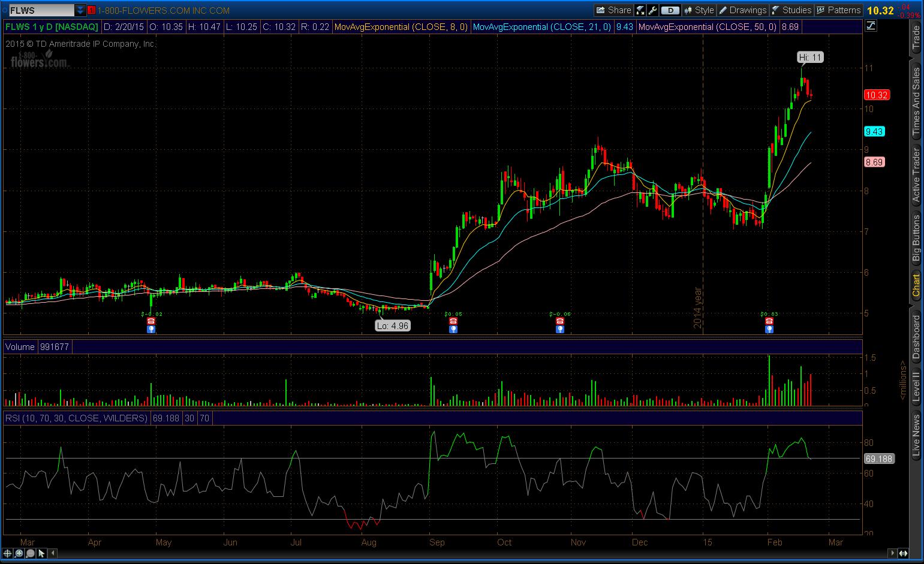This screenshot has height=564, width=924.
Task: Click the red phone earnings icon near September
Action: pos(453,321)
